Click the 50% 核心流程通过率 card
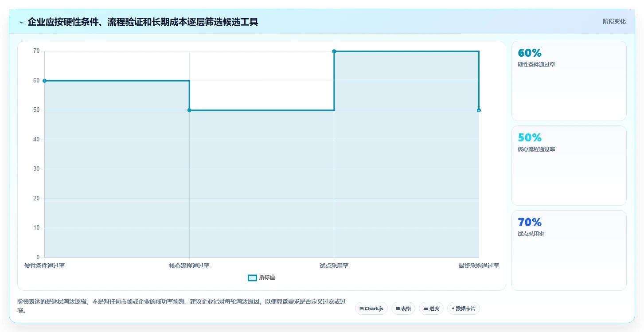The height and width of the screenshot is (332, 644). (x=569, y=165)
